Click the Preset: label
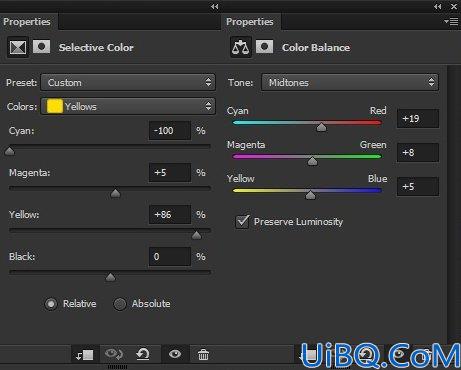The width and height of the screenshot is (461, 370). [21, 83]
